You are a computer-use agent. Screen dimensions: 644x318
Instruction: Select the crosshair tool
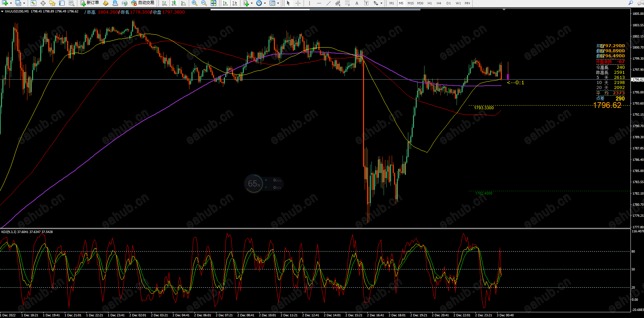click(298, 3)
